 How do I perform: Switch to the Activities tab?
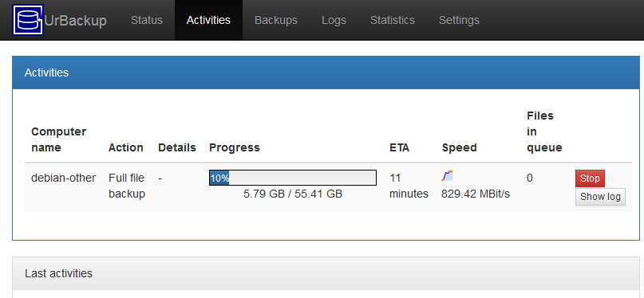point(208,20)
